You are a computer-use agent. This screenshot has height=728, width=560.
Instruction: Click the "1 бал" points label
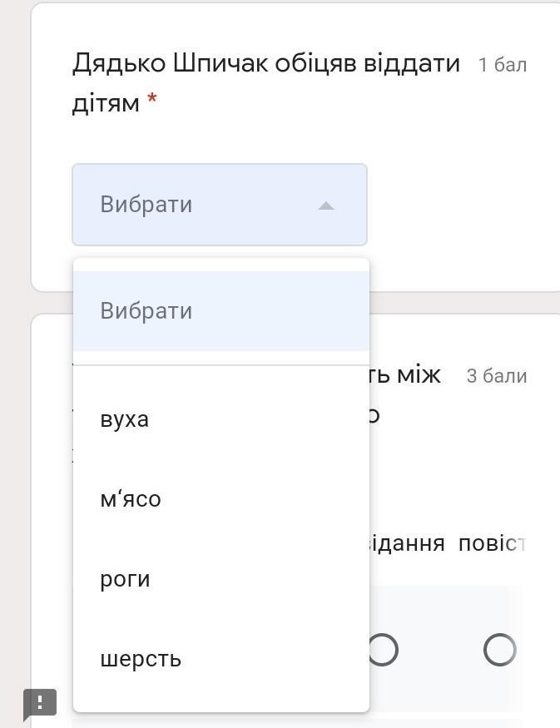point(503,65)
